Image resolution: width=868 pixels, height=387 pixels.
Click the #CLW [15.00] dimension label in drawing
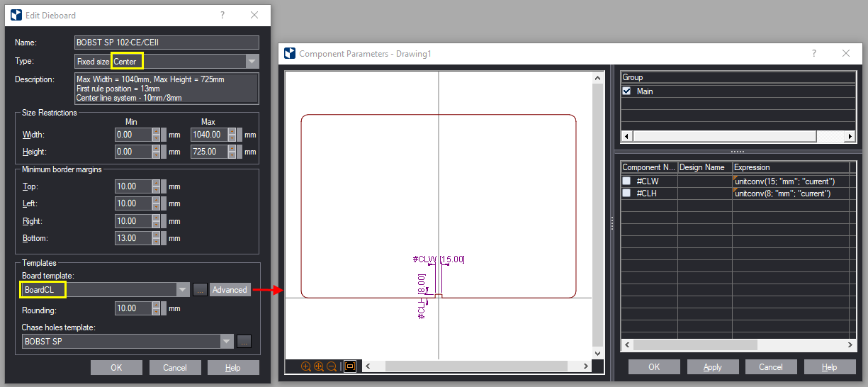(439, 259)
